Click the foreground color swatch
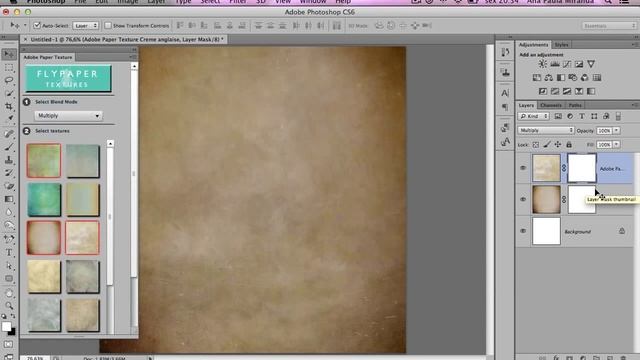The width and height of the screenshot is (640, 360). pyautogui.click(x=6, y=327)
